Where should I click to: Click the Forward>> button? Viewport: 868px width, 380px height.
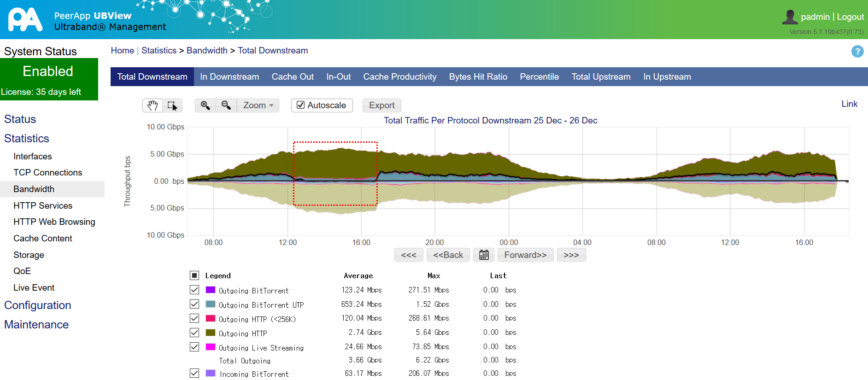click(x=525, y=255)
